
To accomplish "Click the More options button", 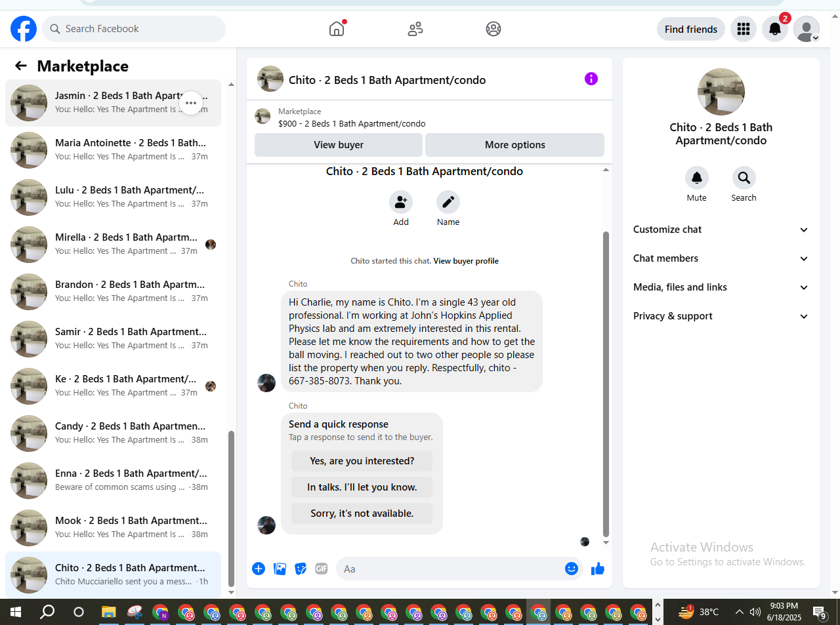I will click(515, 145).
